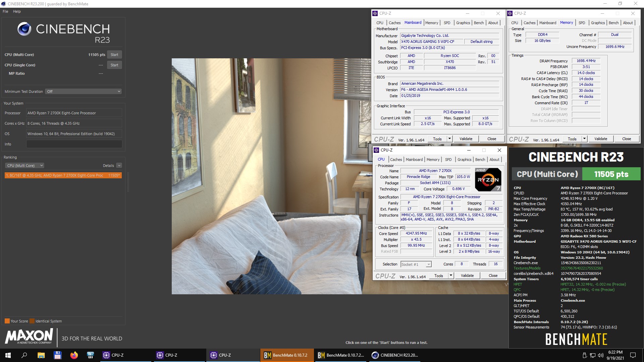Click the CPU-Z Mainboard window title icon
The height and width of the screenshot is (362, 644).
375,13
